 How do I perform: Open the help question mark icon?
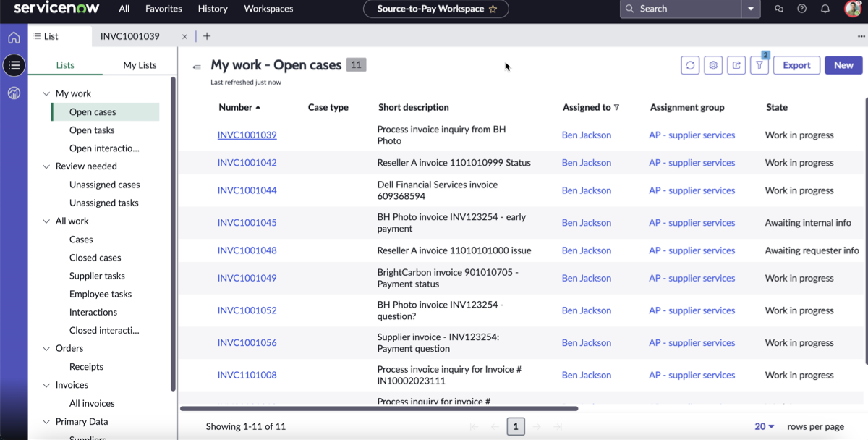(801, 9)
